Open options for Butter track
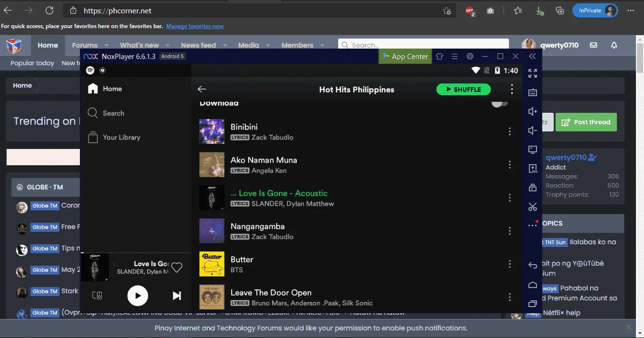This screenshot has width=644, height=338. (509, 264)
